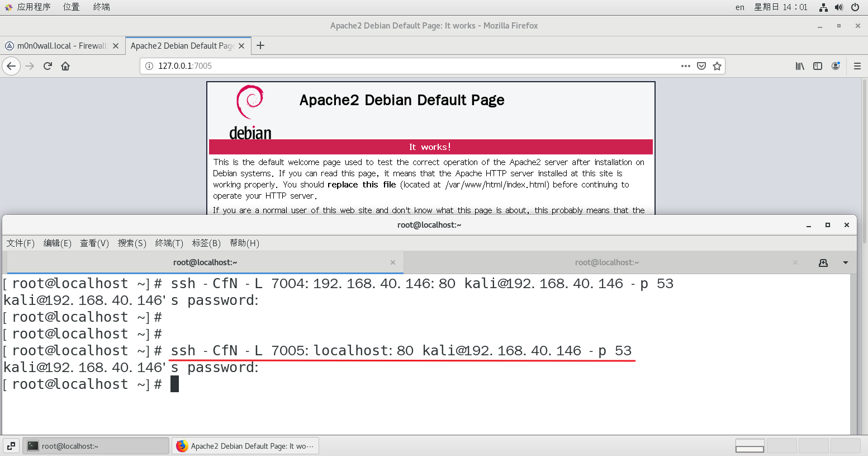
Task: Go forward in Firefox
Action: click(30, 66)
